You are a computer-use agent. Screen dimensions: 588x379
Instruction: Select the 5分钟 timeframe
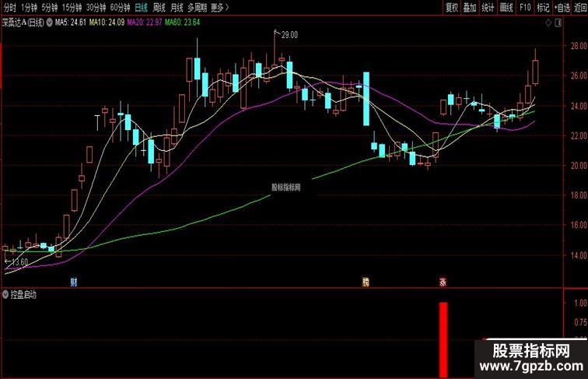(50, 7)
